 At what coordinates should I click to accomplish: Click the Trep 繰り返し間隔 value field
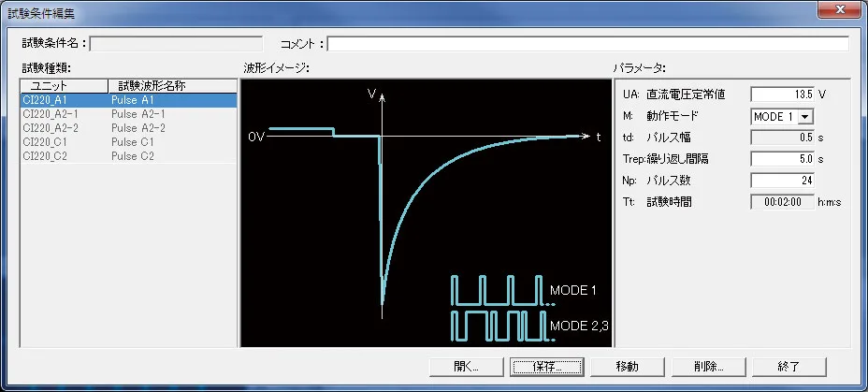(783, 159)
